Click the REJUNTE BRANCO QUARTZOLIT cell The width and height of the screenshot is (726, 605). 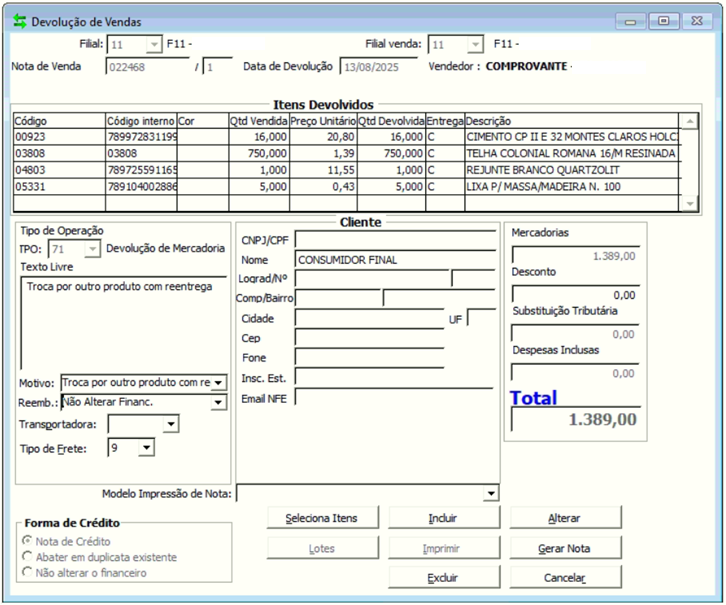[572, 170]
